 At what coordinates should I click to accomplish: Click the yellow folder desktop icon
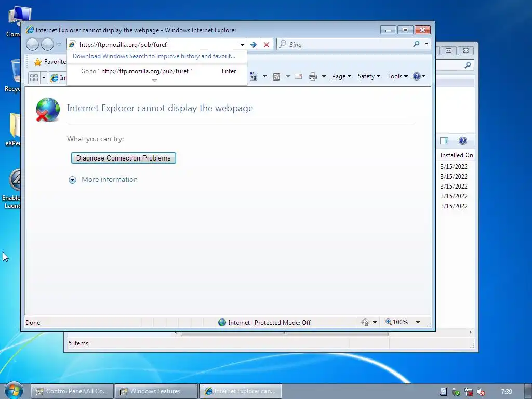(13, 129)
